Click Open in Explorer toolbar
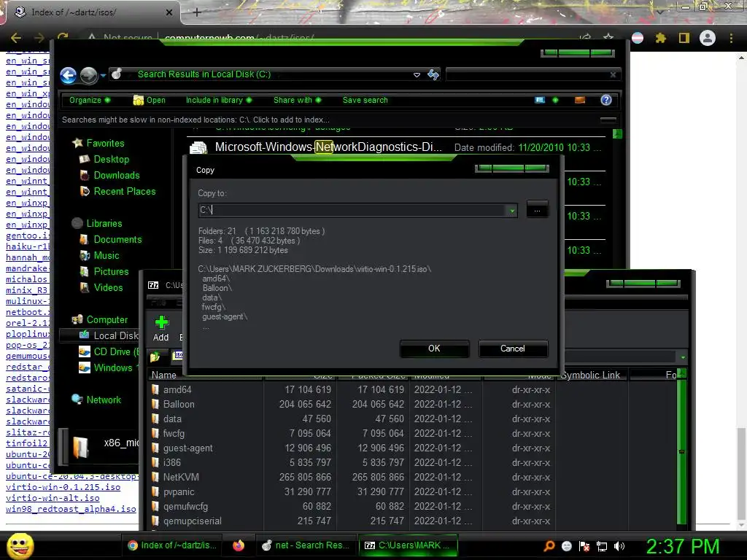This screenshot has height=560, width=747. pyautogui.click(x=150, y=100)
